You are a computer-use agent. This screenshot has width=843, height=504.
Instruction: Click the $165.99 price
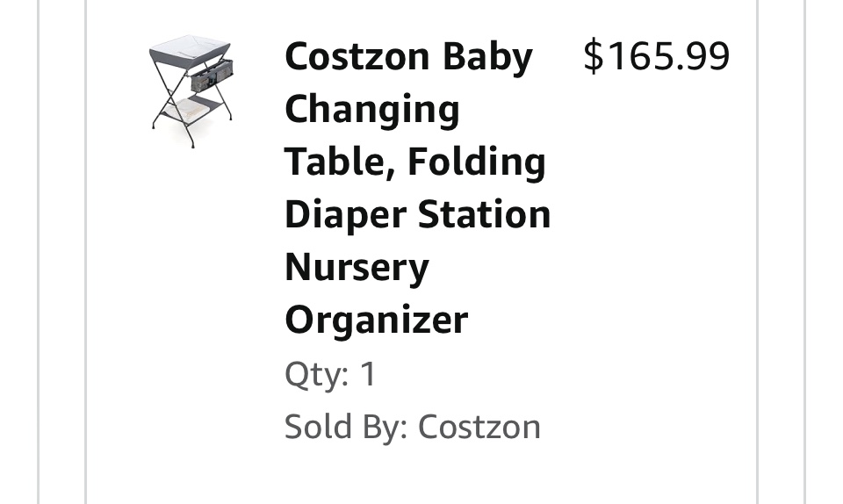pos(657,55)
